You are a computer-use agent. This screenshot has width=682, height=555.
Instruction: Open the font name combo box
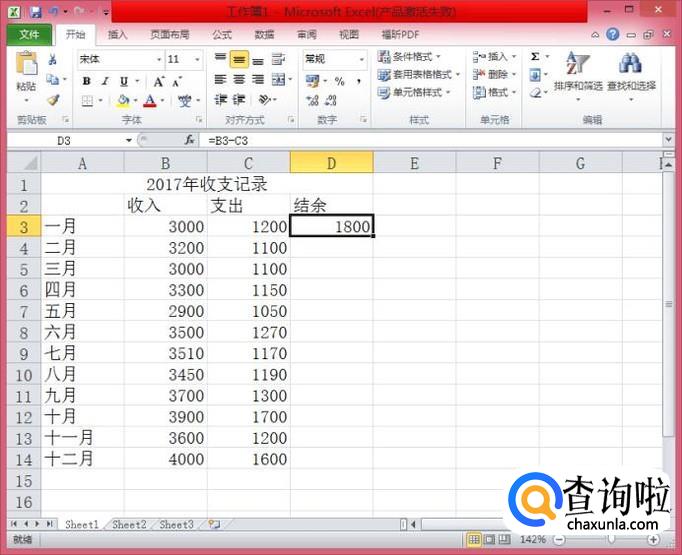tap(120, 59)
